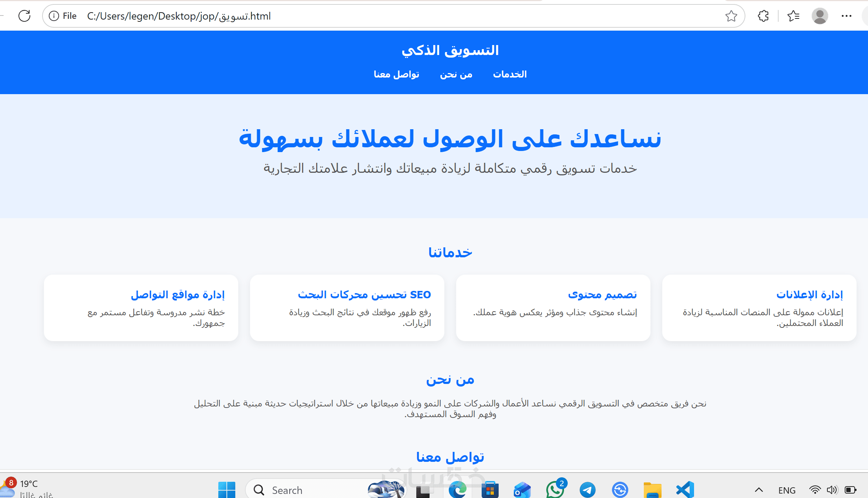
Task: Open the Favorites list icon
Action: pyautogui.click(x=793, y=16)
